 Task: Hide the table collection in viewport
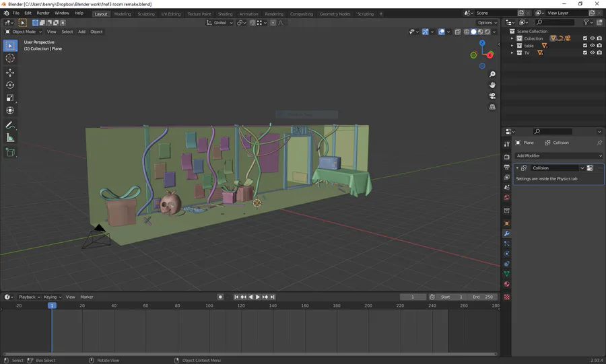pyautogui.click(x=593, y=46)
